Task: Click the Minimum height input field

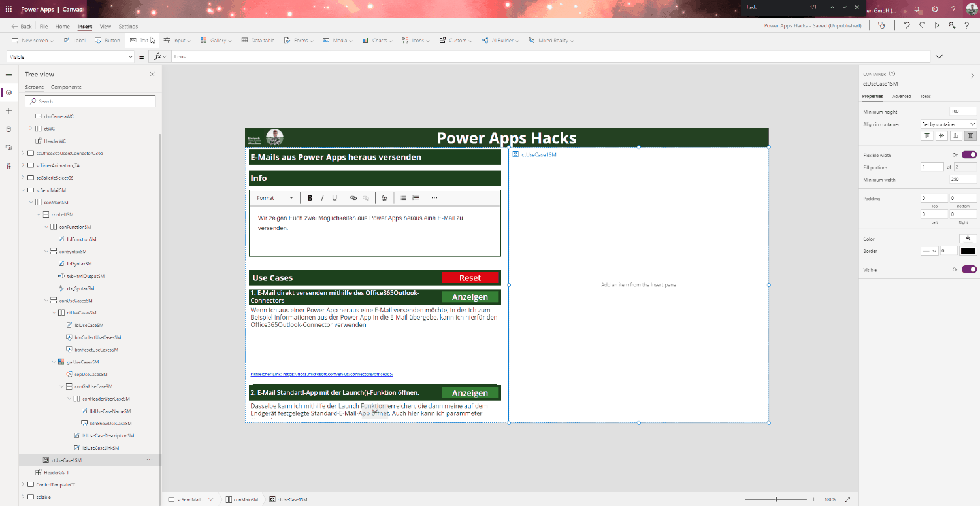Action: [963, 112]
